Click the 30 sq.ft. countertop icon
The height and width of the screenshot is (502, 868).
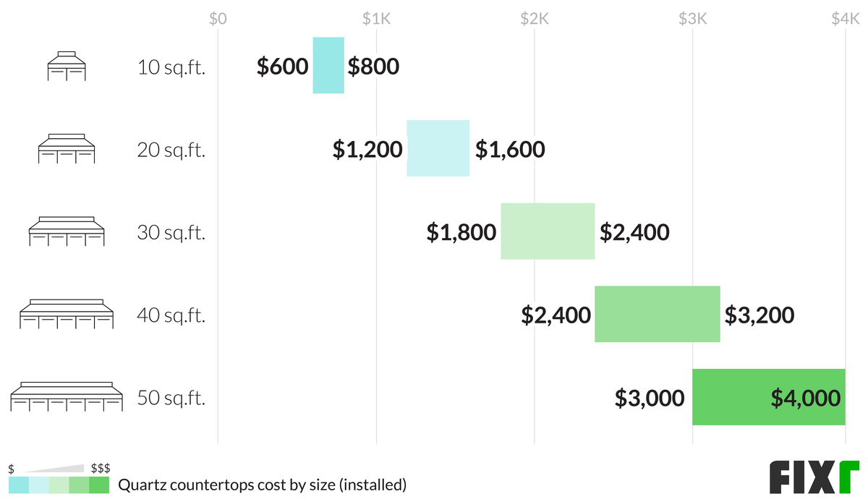(x=66, y=231)
